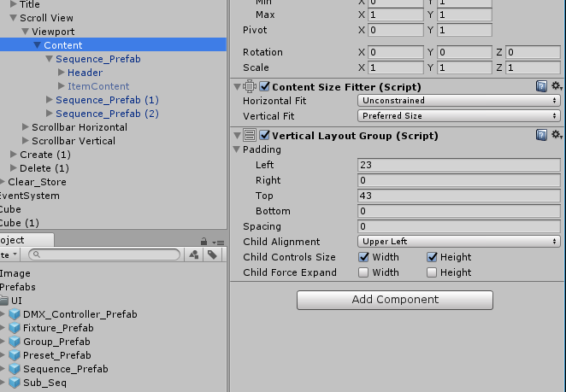Edit the Rotation Z field
The width and height of the screenshot is (566, 392).
(533, 52)
